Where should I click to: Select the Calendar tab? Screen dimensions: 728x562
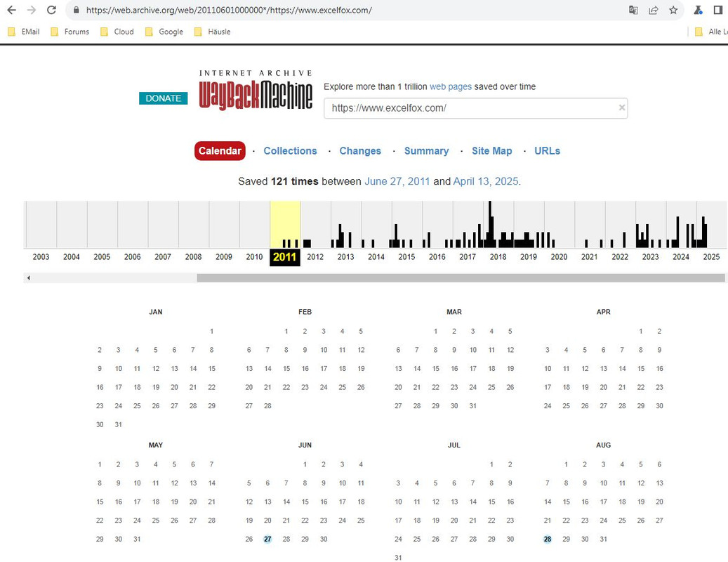pyautogui.click(x=220, y=151)
